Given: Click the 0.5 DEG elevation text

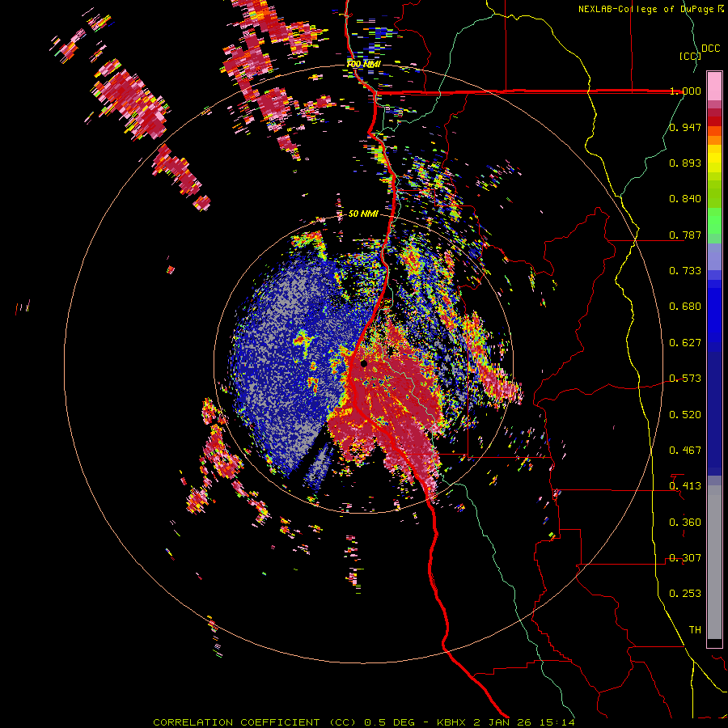Looking at the screenshot, I should point(390,722).
